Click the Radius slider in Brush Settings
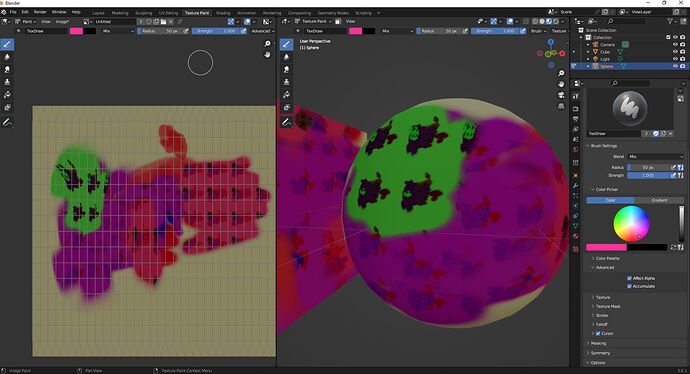The width and height of the screenshot is (690, 374). (x=649, y=167)
